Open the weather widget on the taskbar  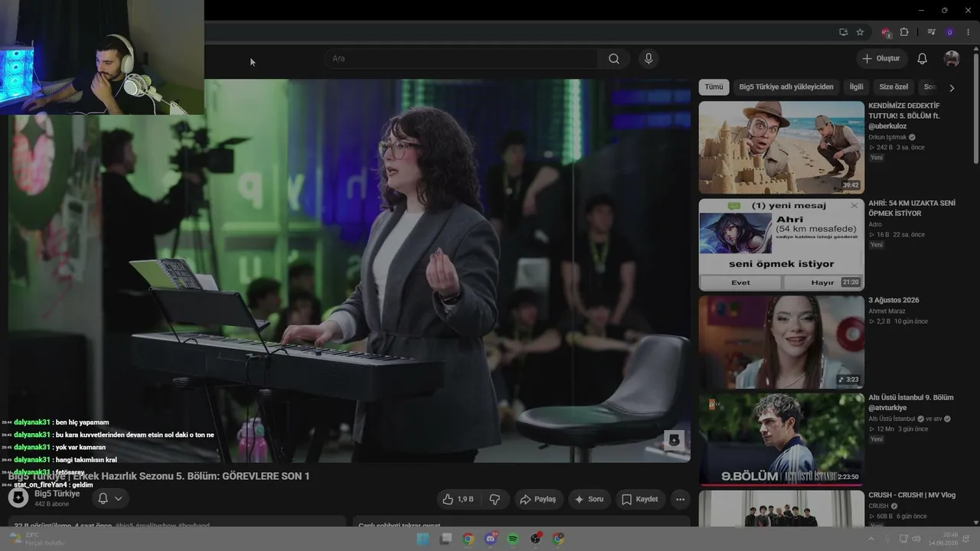(x=36, y=539)
